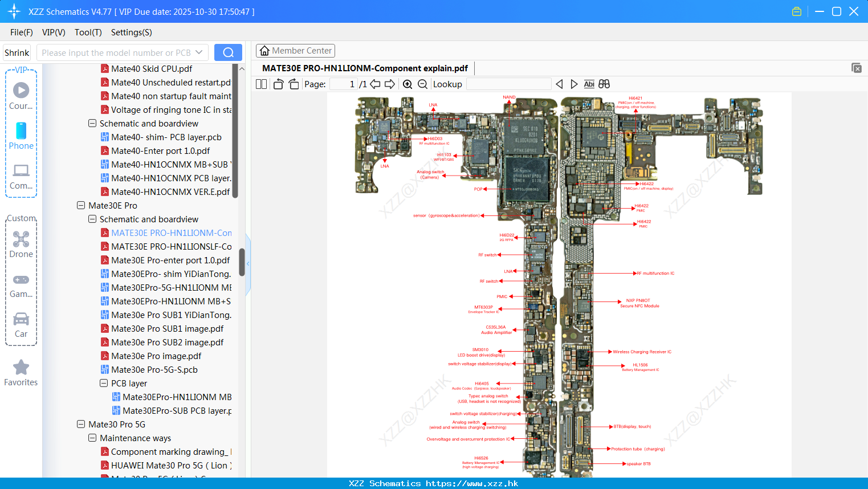Find previous lookup result triangle
This screenshot has width=868, height=489.
(559, 84)
